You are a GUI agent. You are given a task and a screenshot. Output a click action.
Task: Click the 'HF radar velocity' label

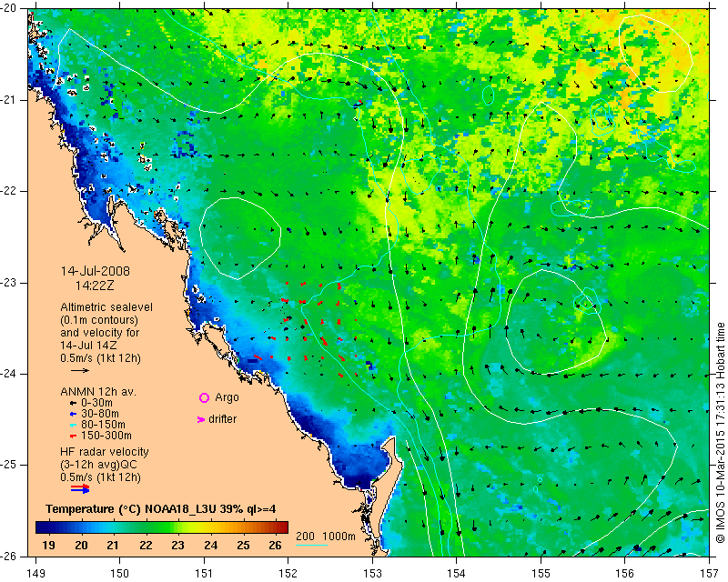pos(105,452)
